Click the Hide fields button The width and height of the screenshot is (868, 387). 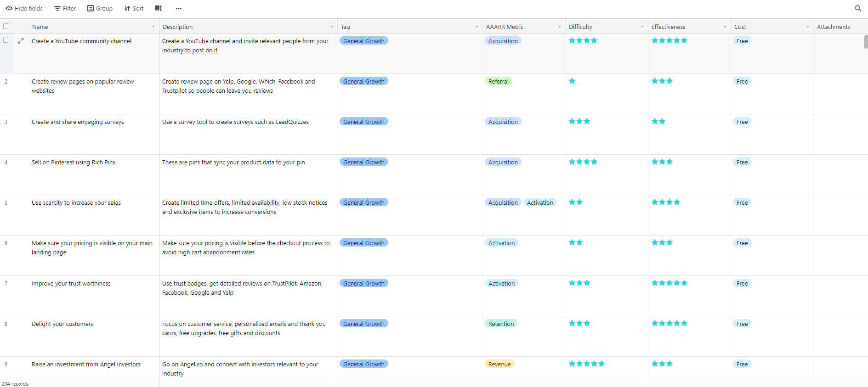[x=24, y=8]
